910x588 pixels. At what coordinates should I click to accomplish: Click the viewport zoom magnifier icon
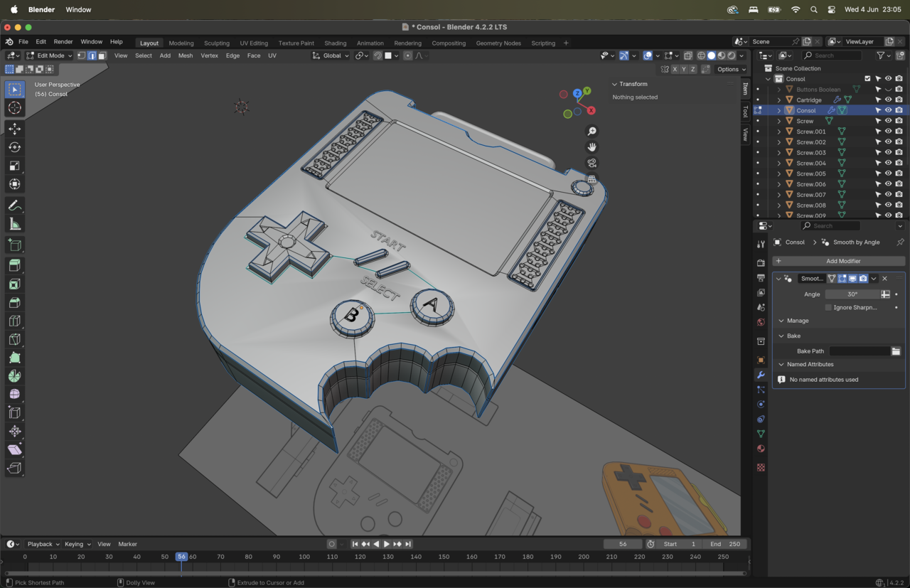coord(591,132)
